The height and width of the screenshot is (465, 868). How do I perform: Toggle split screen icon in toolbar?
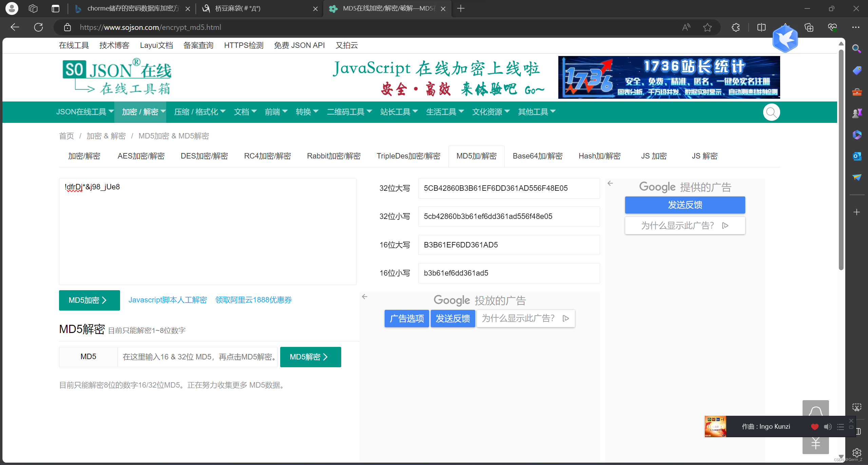[x=761, y=27]
